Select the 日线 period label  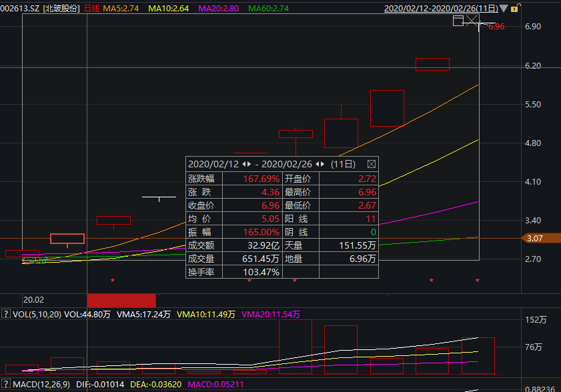[92, 9]
